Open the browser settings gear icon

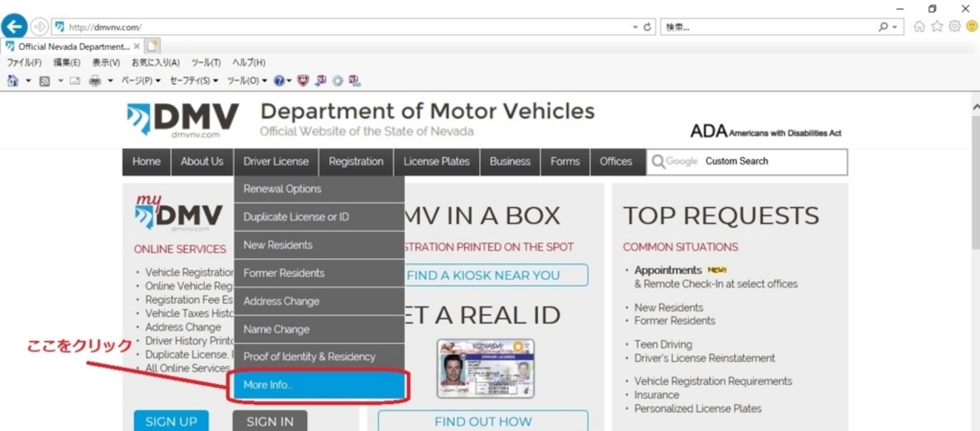(x=954, y=26)
